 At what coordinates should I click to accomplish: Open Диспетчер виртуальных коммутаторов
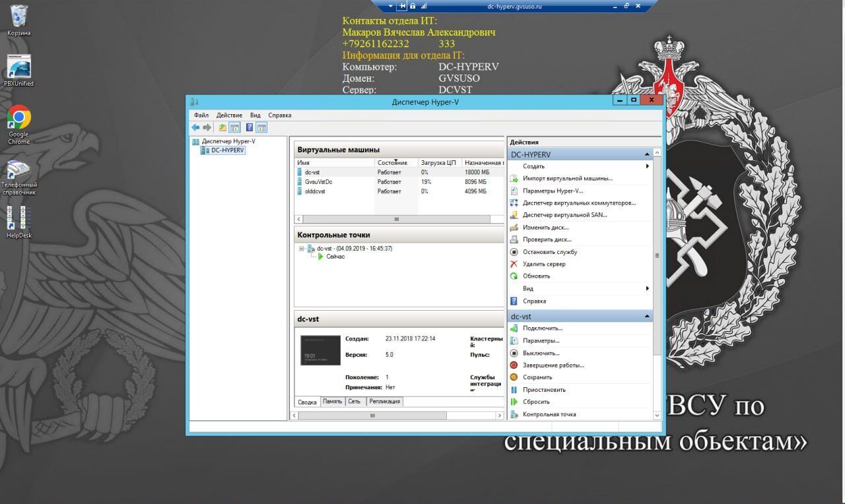(579, 203)
